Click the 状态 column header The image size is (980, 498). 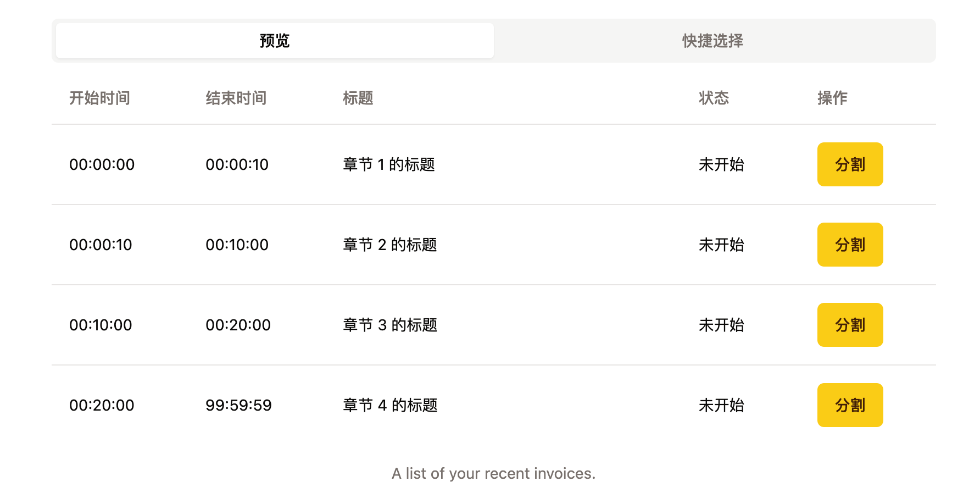point(714,98)
